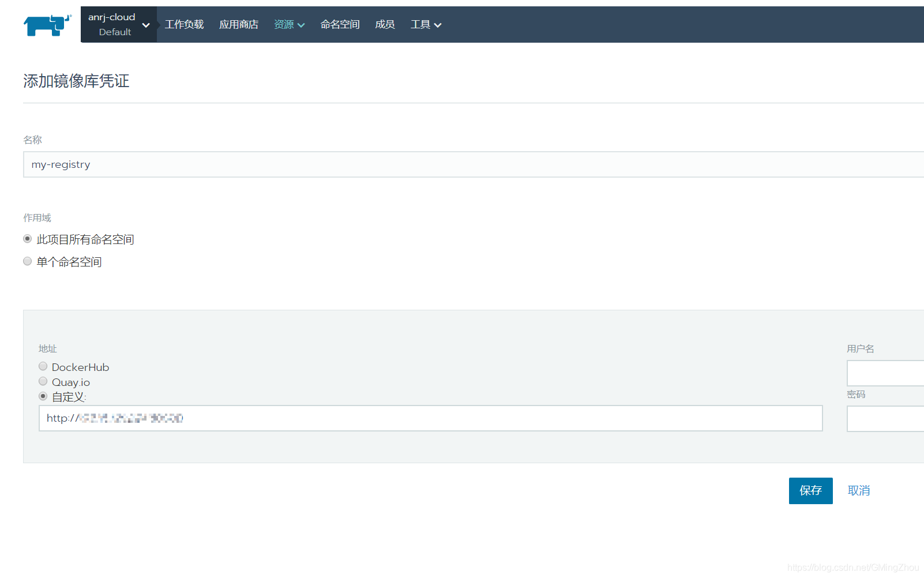Open the 成员 menu item
This screenshot has width=924, height=578.
pyautogui.click(x=385, y=24)
